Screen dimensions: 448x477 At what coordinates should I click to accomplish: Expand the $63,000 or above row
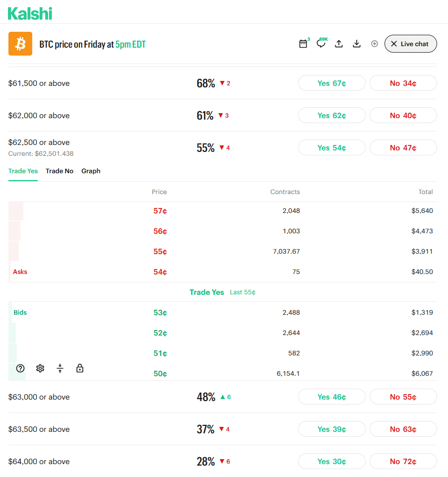(x=223, y=397)
